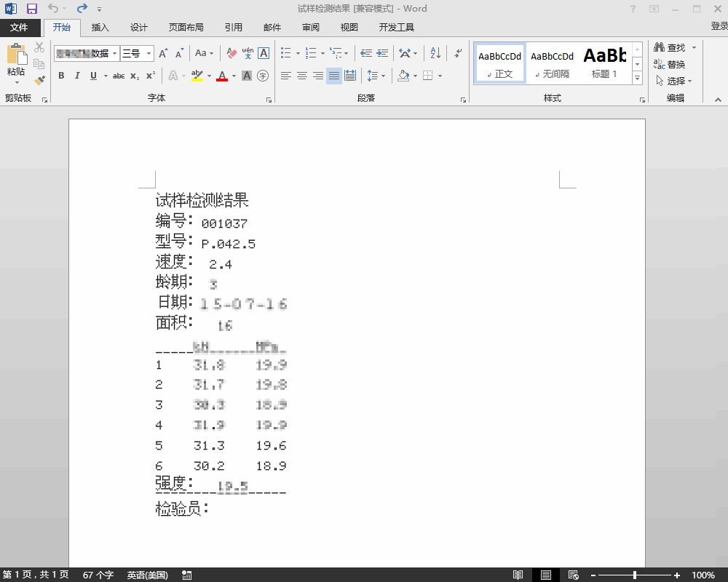Show or hide paragraph marks

click(x=457, y=53)
